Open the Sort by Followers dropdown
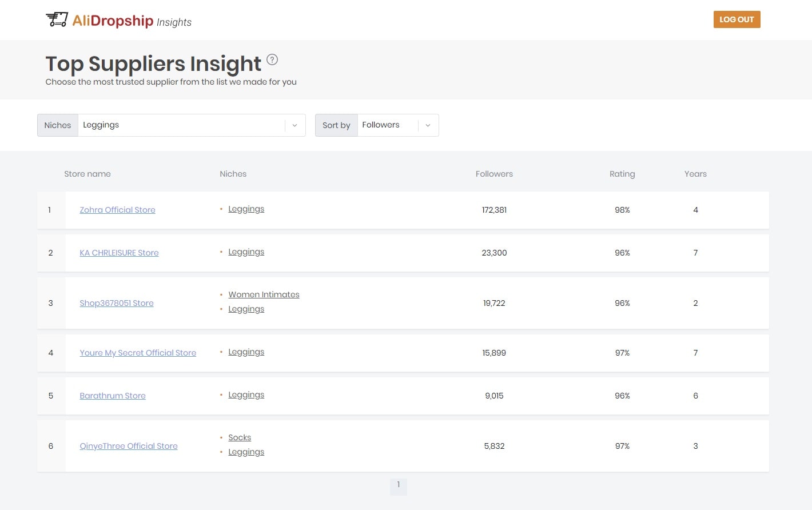 tap(397, 125)
